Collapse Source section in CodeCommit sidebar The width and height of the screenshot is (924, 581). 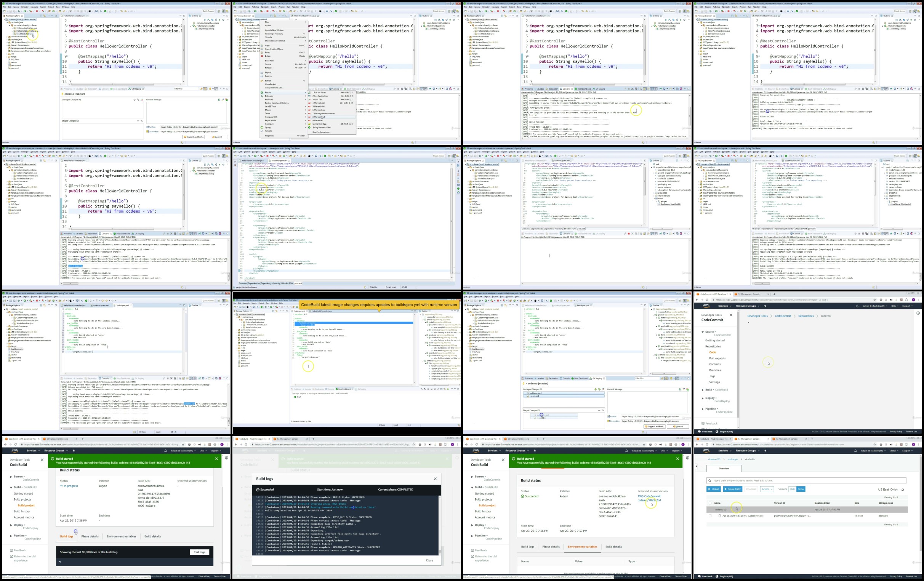[703, 332]
